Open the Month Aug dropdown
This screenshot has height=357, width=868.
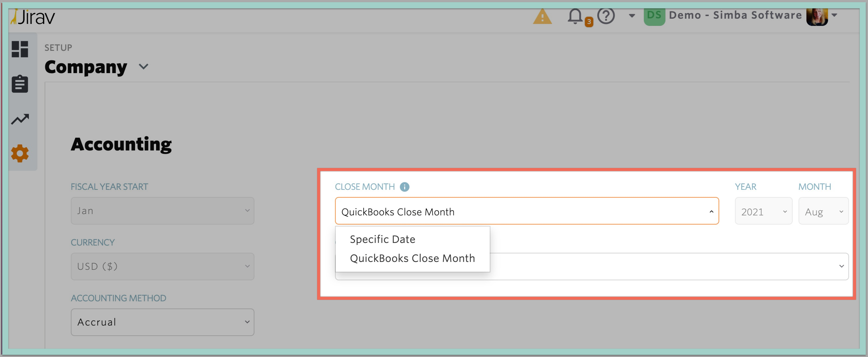point(823,211)
